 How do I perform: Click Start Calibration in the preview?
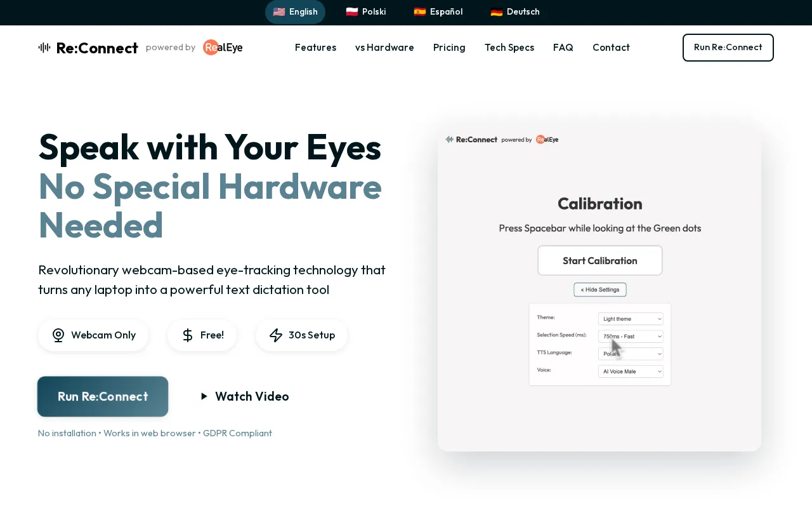pos(600,260)
